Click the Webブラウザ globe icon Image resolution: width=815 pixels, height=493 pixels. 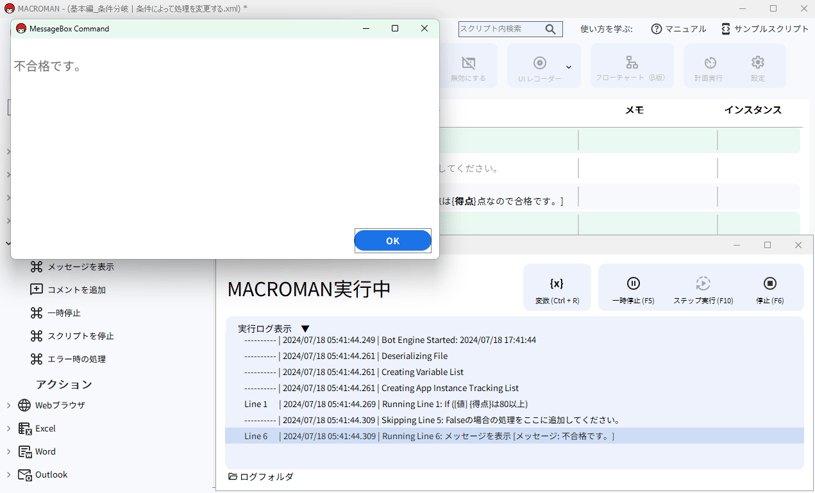point(24,405)
